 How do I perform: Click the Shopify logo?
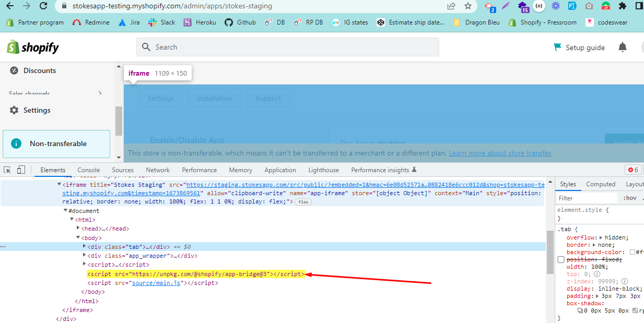[33, 47]
